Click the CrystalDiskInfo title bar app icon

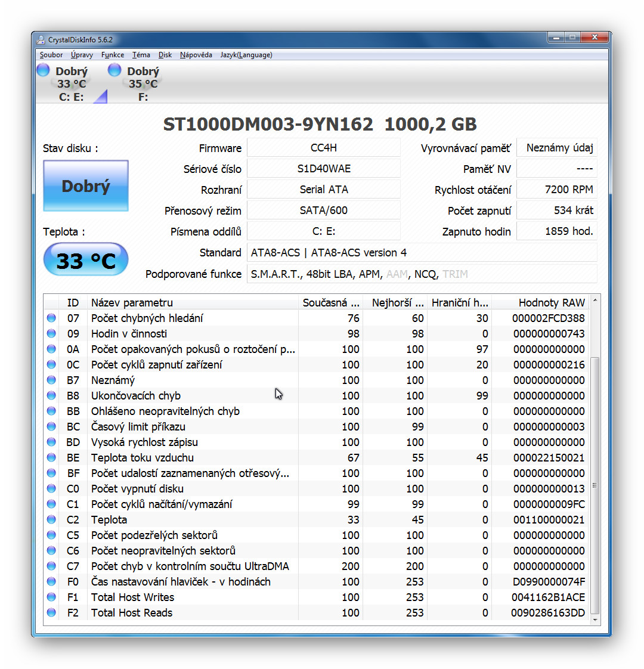click(x=41, y=40)
